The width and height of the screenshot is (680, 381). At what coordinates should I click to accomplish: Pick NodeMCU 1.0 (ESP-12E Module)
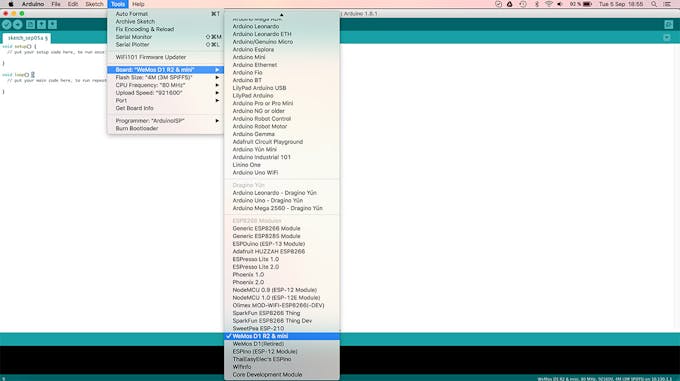pos(282,298)
